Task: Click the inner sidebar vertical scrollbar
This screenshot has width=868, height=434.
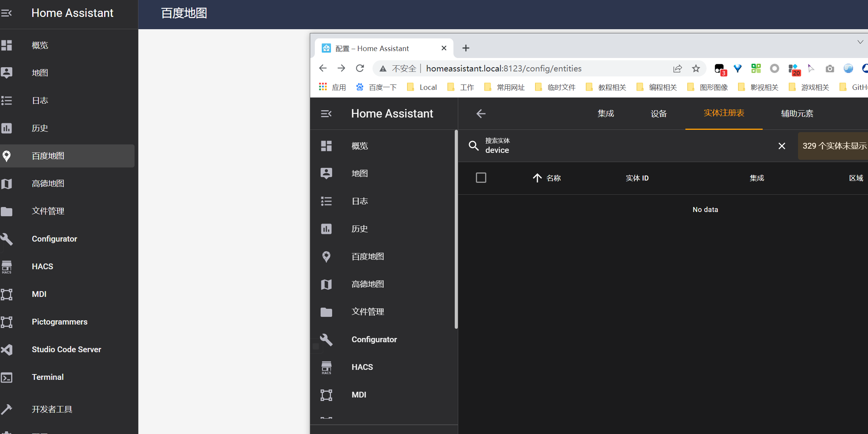Action: (x=456, y=229)
